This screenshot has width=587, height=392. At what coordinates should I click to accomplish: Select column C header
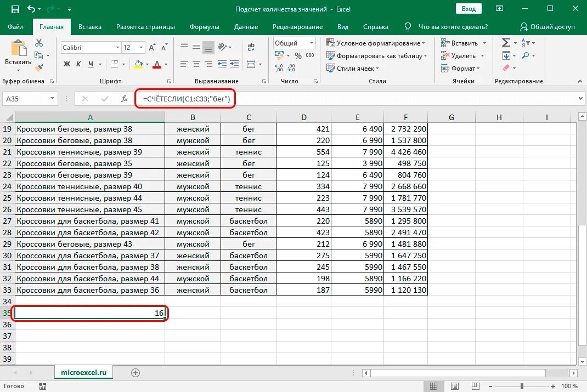pos(249,117)
